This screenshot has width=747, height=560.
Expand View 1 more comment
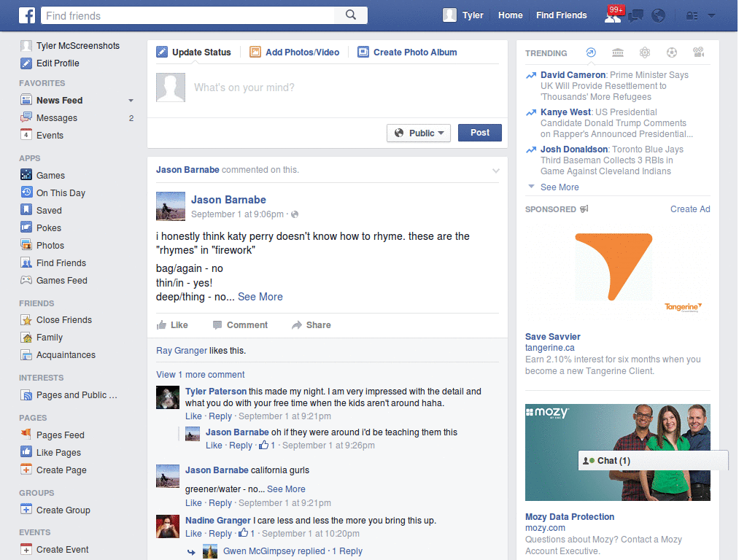point(200,375)
